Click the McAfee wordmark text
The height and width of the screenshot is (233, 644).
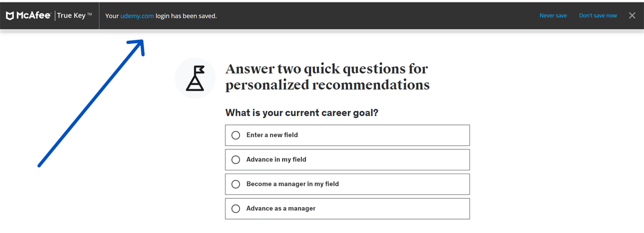click(33, 16)
